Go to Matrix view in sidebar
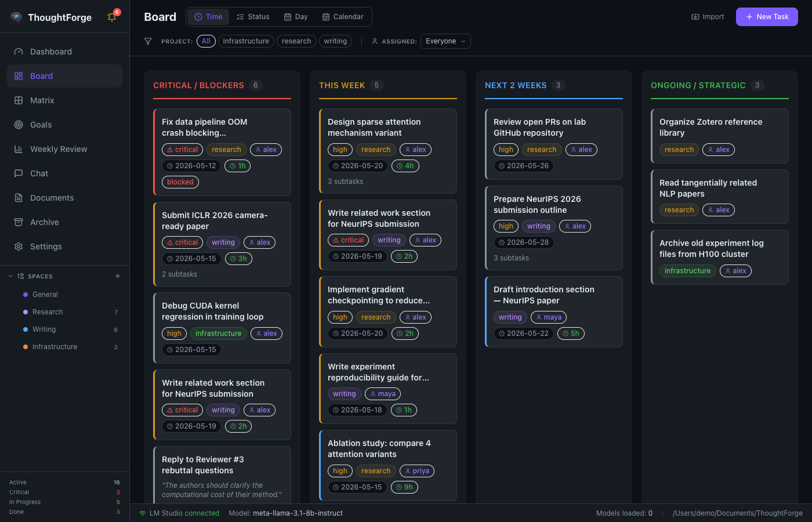 pos(64,100)
